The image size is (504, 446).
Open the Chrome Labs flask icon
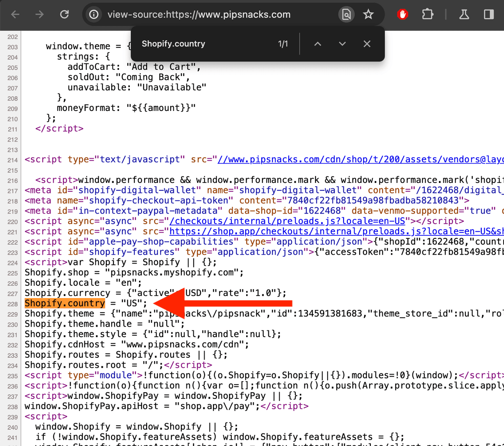click(464, 15)
